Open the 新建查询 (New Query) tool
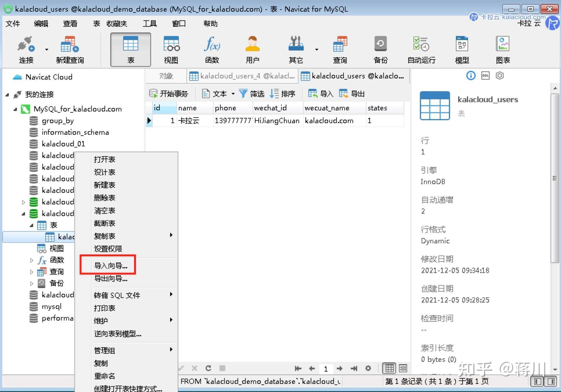 69,49
